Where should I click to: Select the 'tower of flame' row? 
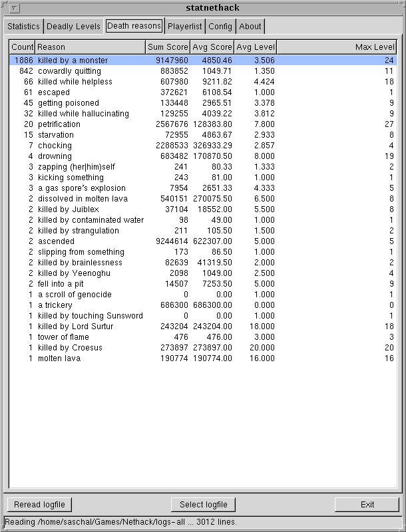[203, 337]
